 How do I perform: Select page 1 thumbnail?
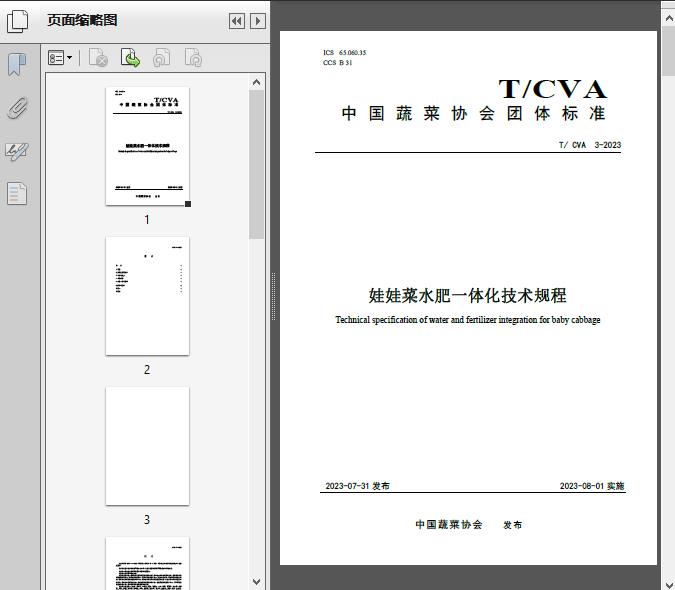[x=147, y=146]
